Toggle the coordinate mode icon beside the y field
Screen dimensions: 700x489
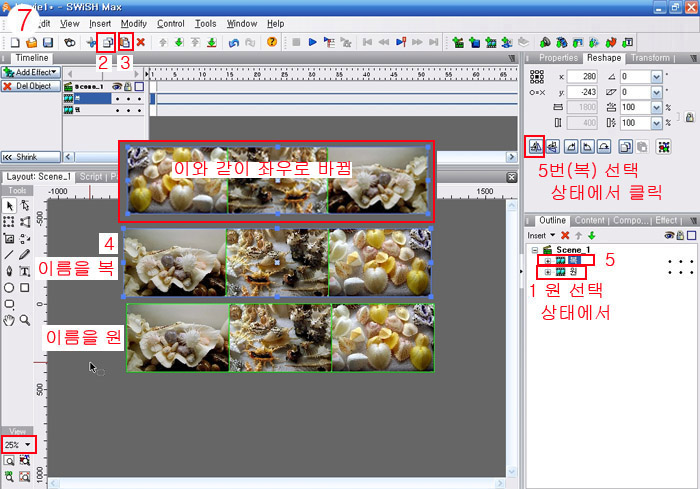537,92
